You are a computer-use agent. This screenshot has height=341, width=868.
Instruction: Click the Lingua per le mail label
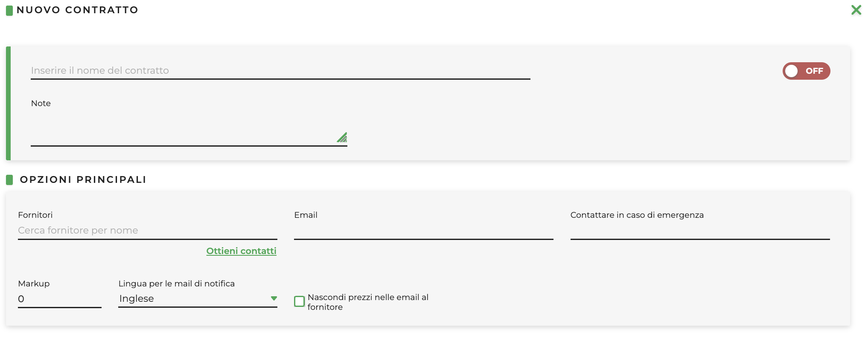[x=176, y=284]
